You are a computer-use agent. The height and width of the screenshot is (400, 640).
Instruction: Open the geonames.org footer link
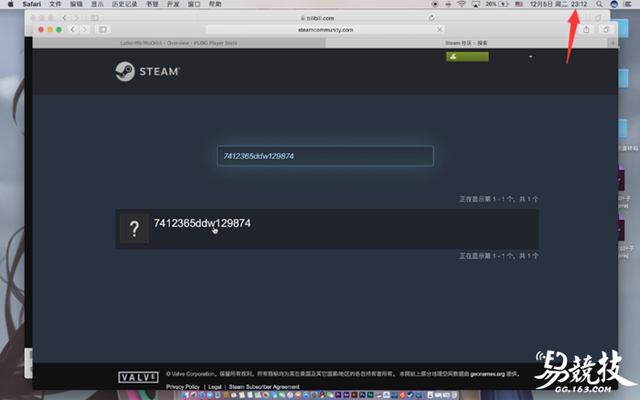coord(487,374)
